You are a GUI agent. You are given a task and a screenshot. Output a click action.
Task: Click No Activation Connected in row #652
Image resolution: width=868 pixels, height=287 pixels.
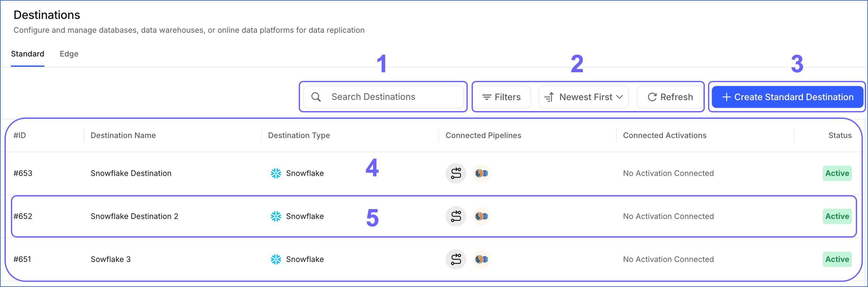click(x=668, y=216)
